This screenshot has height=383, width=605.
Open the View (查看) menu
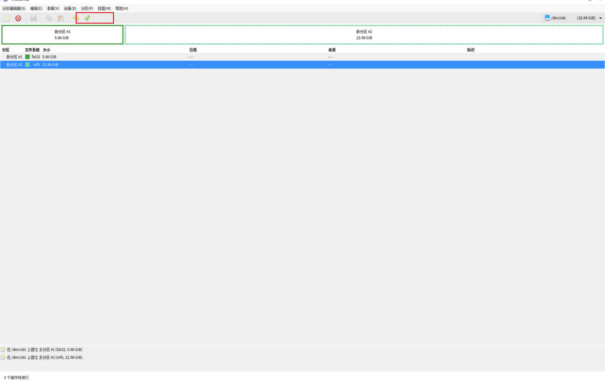click(53, 8)
